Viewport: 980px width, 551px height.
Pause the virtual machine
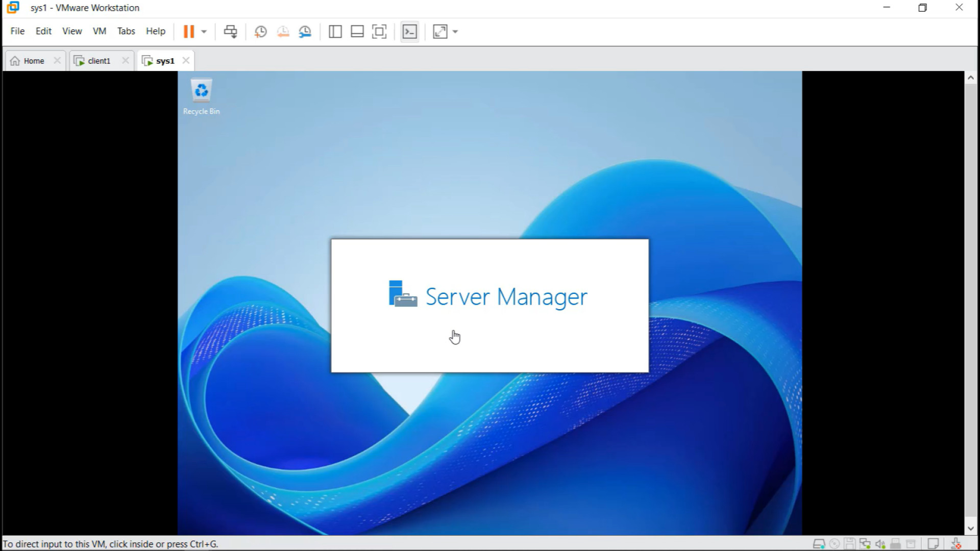click(188, 32)
